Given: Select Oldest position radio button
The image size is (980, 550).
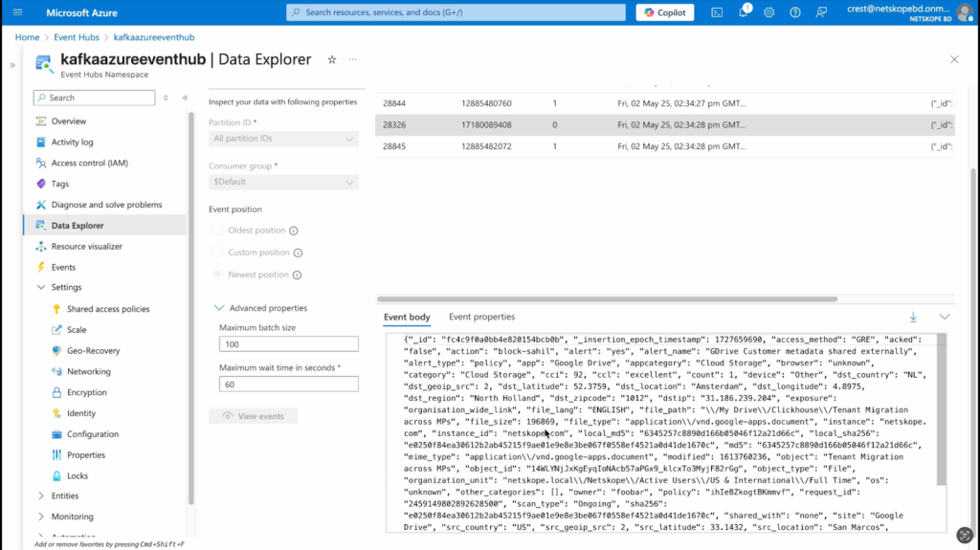Looking at the screenshot, I should 217,230.
